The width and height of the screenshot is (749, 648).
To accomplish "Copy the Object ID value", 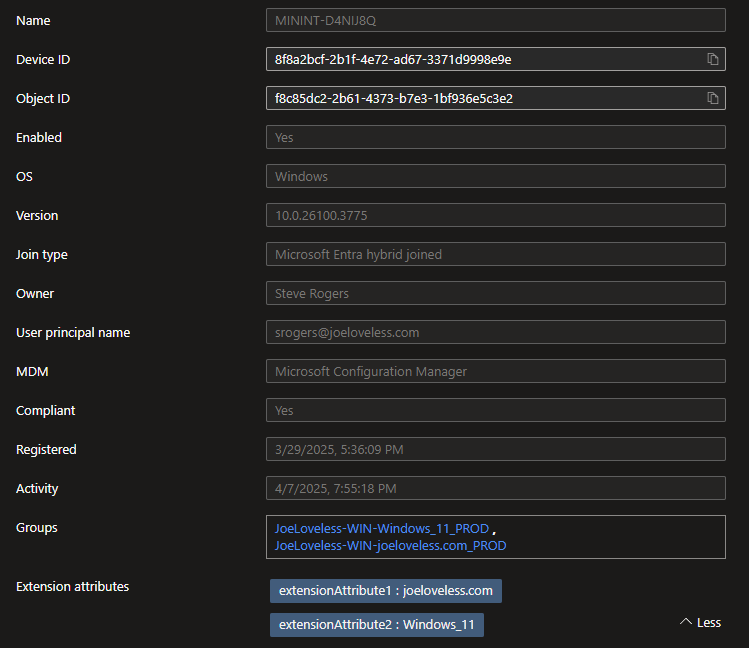I will pos(713,98).
